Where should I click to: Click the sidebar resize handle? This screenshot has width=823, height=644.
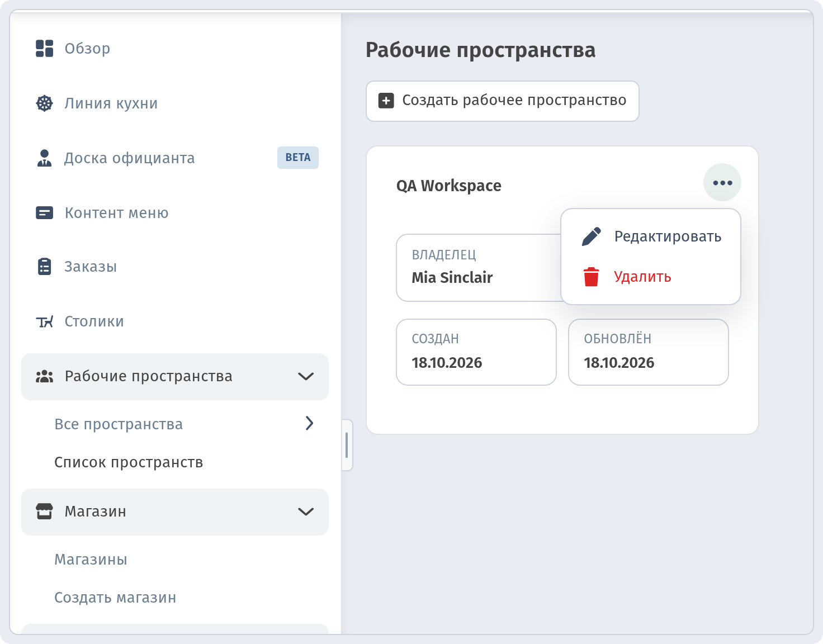pyautogui.click(x=347, y=445)
